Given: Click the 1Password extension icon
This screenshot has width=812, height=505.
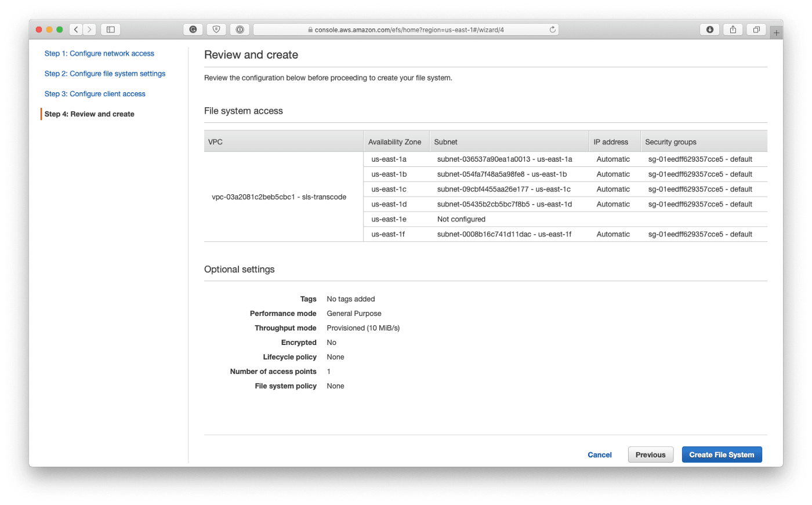Looking at the screenshot, I should pos(240,30).
